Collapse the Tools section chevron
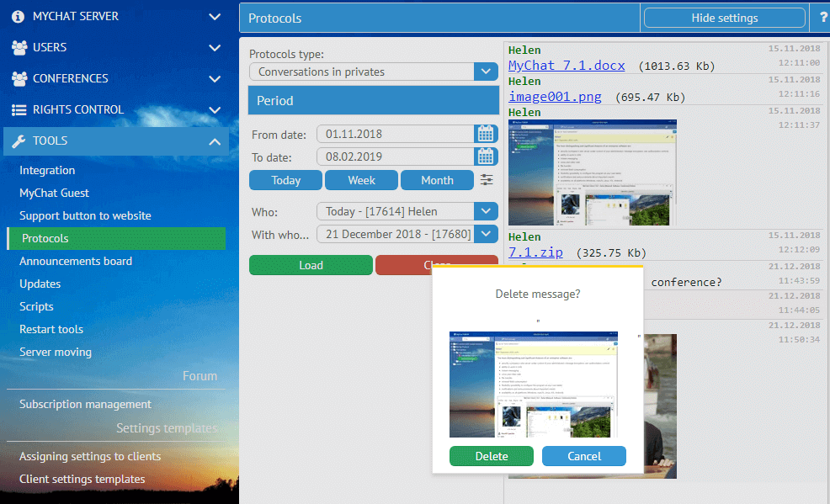The image size is (830, 504). point(215,141)
